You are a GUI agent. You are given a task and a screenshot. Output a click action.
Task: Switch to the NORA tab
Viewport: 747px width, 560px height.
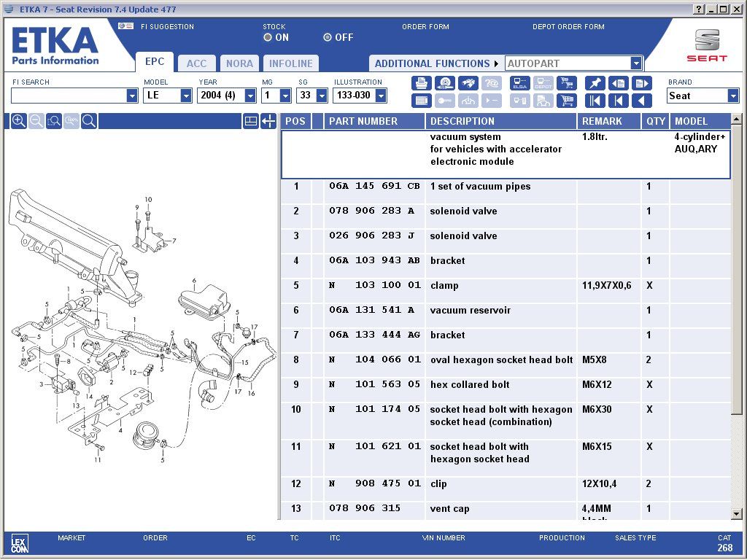[239, 63]
